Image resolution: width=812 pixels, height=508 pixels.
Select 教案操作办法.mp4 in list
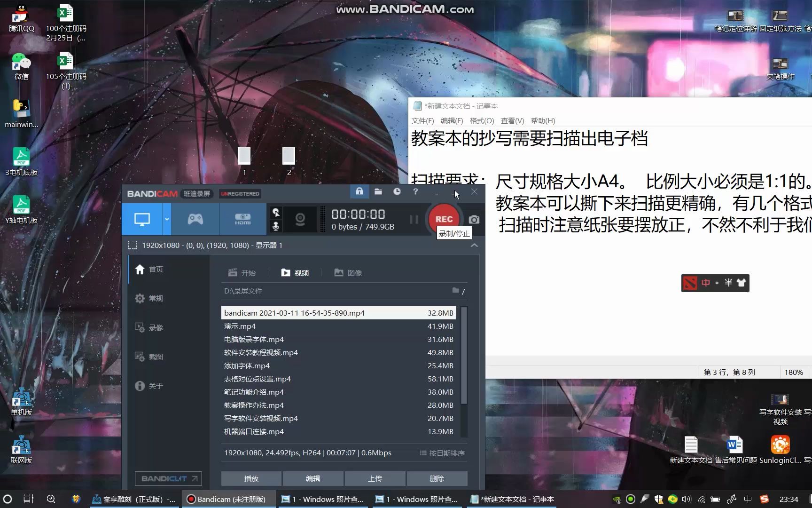click(x=338, y=405)
